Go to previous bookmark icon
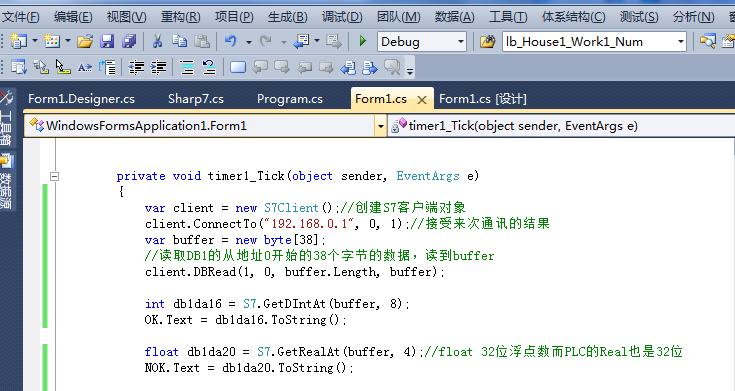This screenshot has width=735, height=391. click(x=260, y=67)
